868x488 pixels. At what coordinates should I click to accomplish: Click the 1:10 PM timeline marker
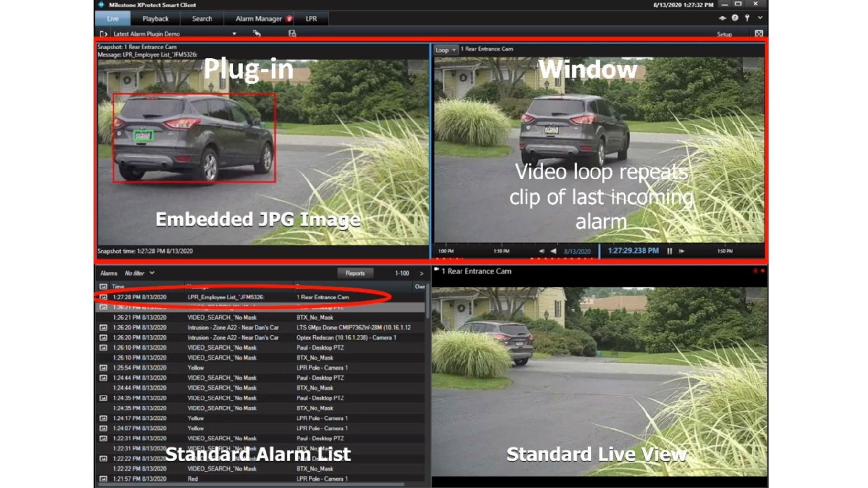point(501,251)
